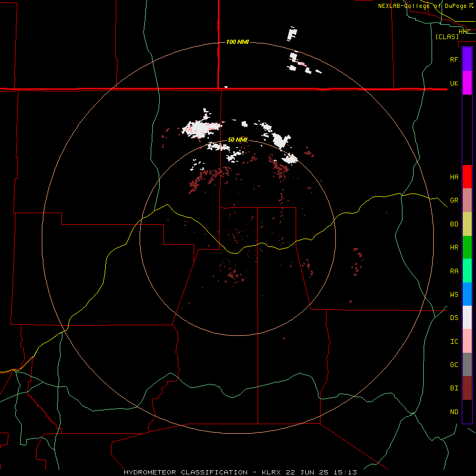476x476 pixels.
Task: Click the purple RF legend color swatch
Action: point(467,59)
